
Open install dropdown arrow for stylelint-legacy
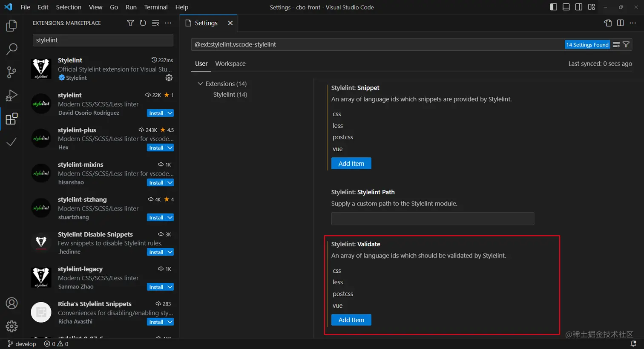tap(170, 287)
